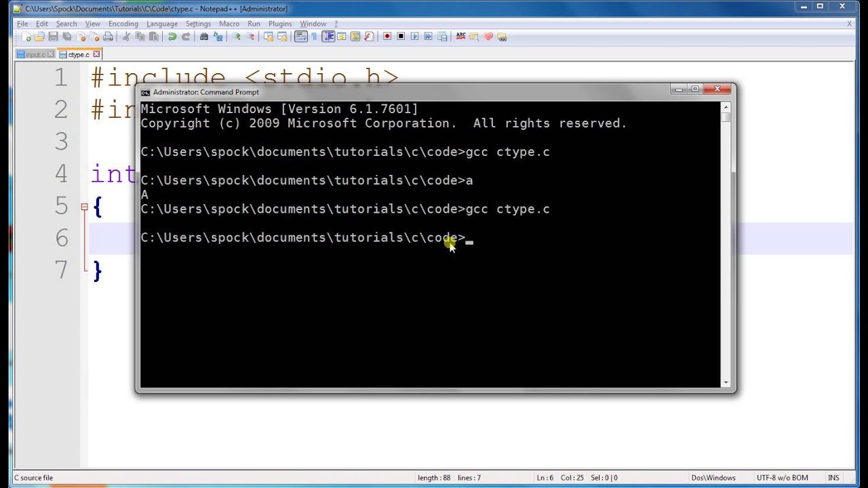The image size is (868, 488).
Task: Save the current file using toolbar icon
Action: coord(53,37)
